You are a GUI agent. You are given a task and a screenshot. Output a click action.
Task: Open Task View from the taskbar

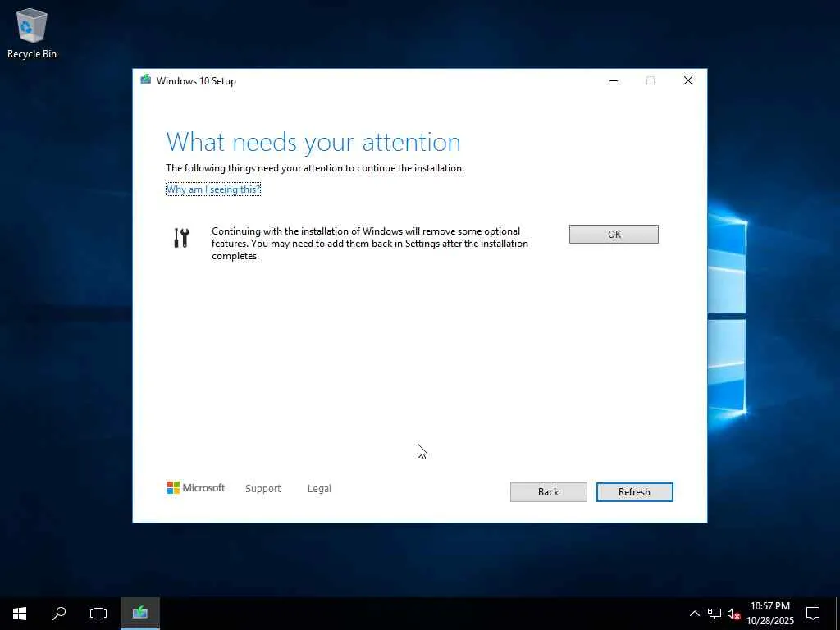[98, 614]
